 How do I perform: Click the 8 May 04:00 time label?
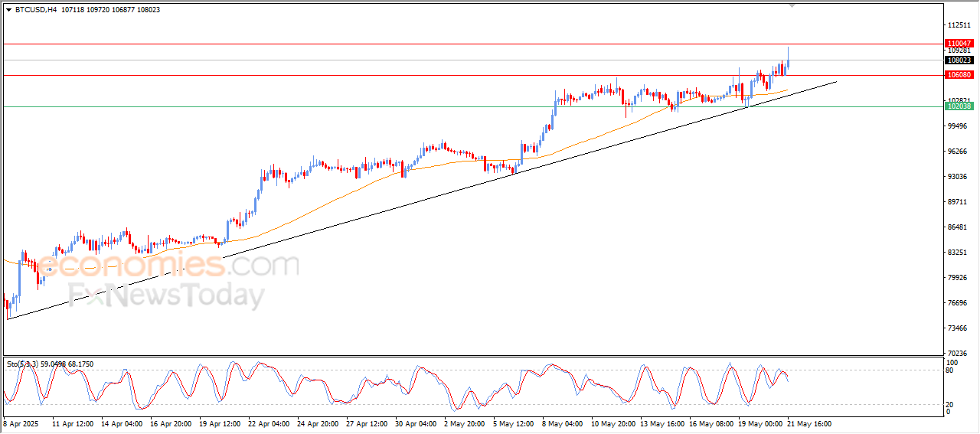pos(563,423)
